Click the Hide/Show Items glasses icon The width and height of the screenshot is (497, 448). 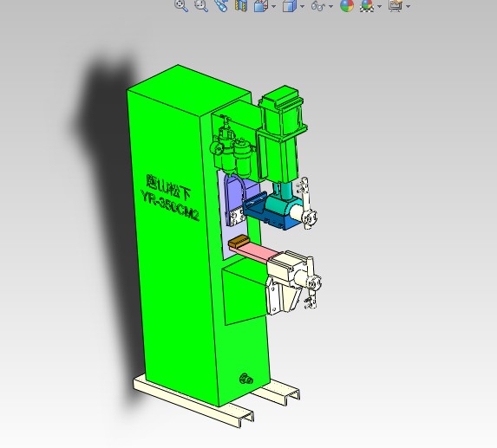click(x=318, y=6)
